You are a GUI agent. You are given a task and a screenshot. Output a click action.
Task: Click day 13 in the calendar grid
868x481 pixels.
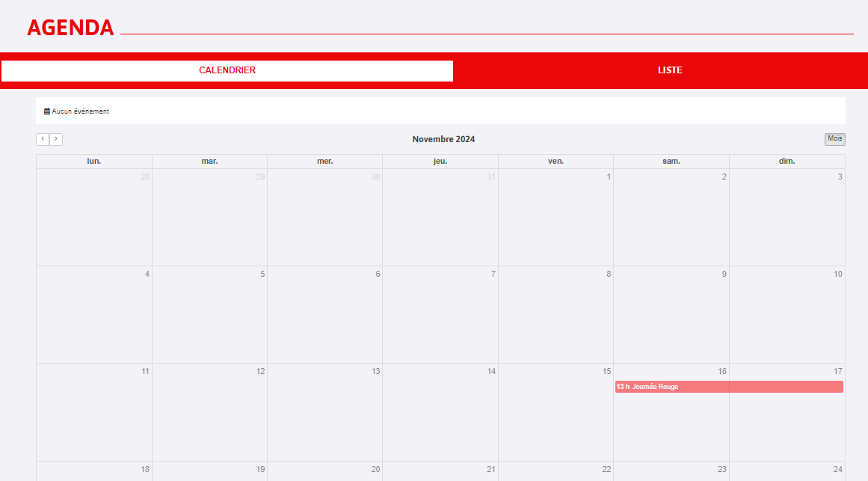324,411
